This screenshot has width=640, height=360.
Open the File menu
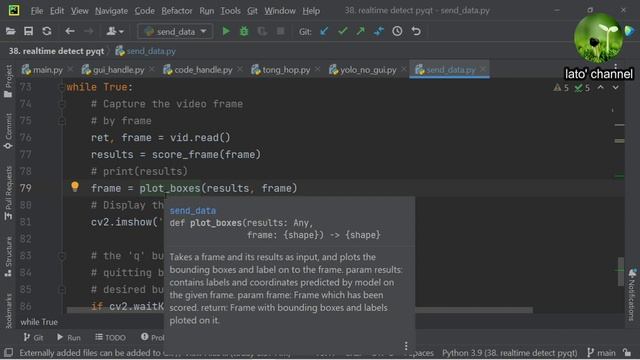coord(37,11)
